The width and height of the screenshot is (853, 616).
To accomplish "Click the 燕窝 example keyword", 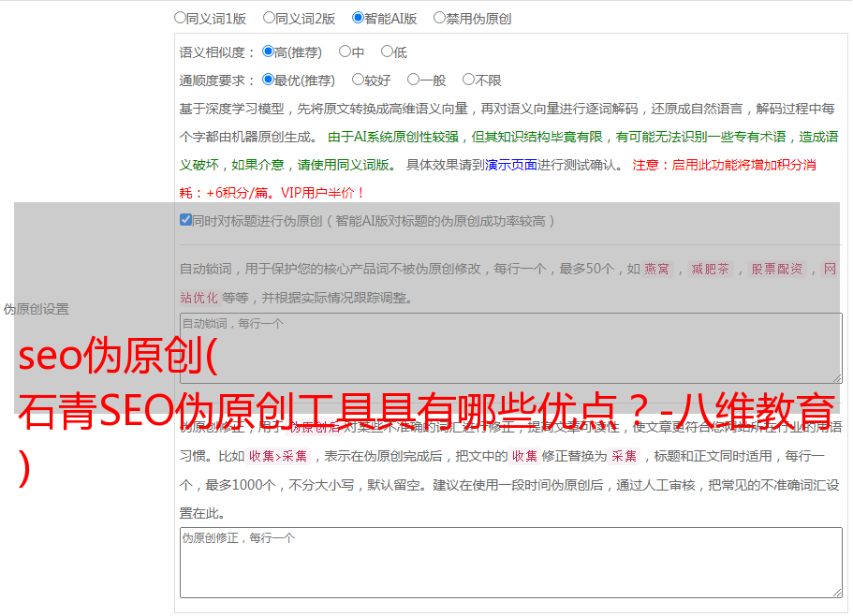I will (656, 269).
